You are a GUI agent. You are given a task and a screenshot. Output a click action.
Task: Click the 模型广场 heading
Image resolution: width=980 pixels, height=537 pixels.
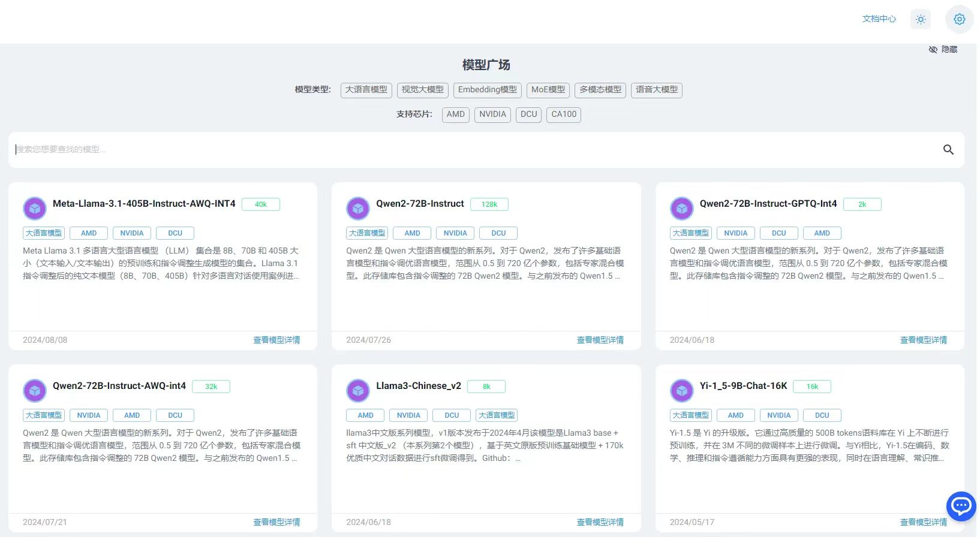click(x=486, y=65)
